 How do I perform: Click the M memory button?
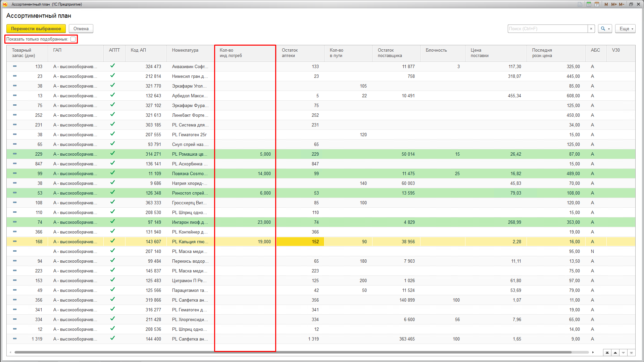tap(606, 4)
